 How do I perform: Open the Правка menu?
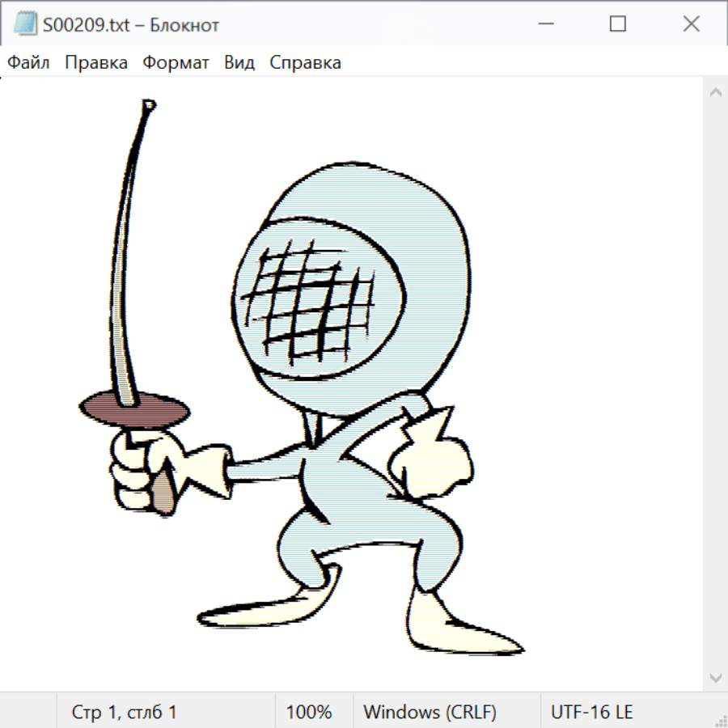pos(96,63)
